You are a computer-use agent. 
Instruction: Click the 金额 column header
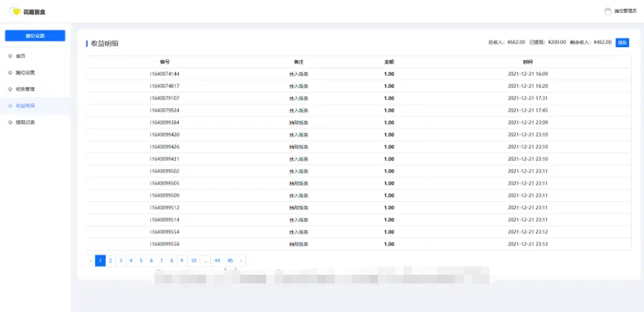pyautogui.click(x=389, y=62)
